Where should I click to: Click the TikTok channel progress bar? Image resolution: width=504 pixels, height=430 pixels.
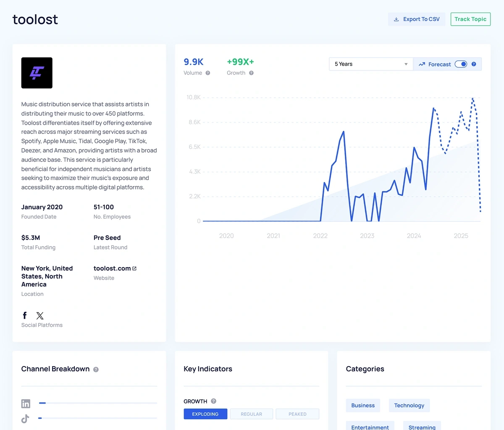(x=98, y=418)
